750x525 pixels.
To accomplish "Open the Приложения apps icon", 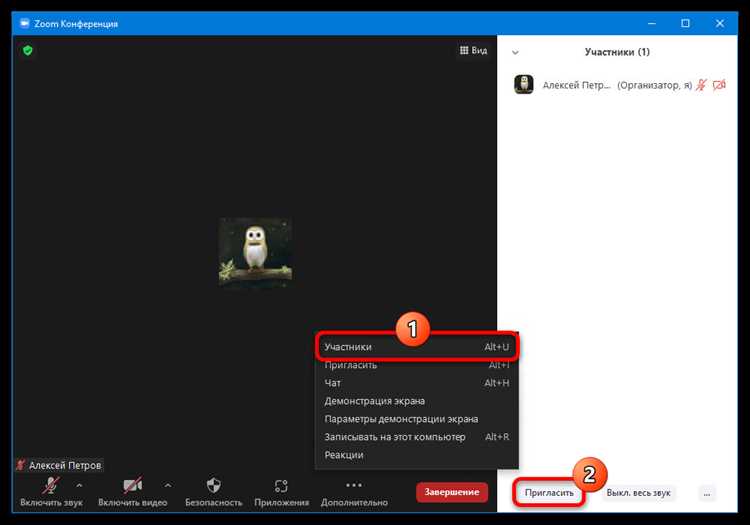I will pyautogui.click(x=281, y=486).
